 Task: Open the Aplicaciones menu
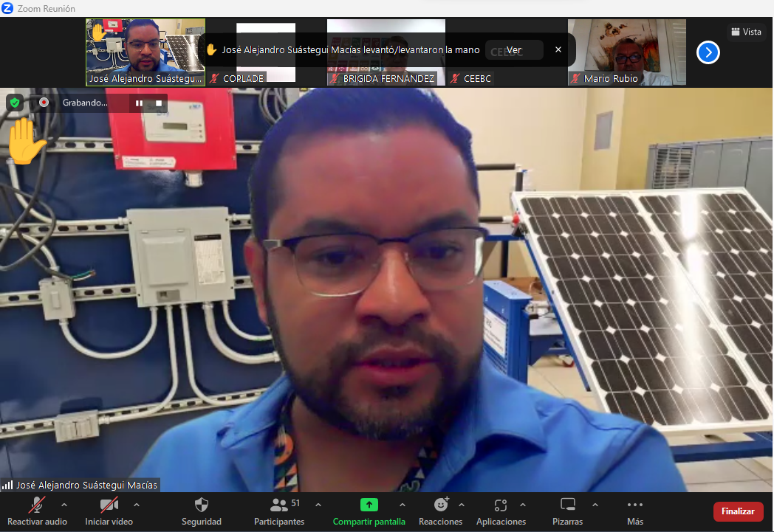click(501, 511)
